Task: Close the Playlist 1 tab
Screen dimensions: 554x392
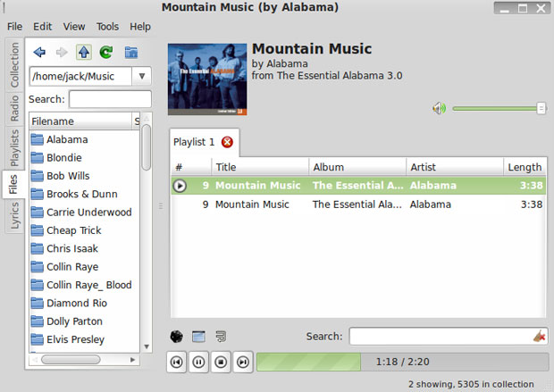Action: click(x=227, y=142)
